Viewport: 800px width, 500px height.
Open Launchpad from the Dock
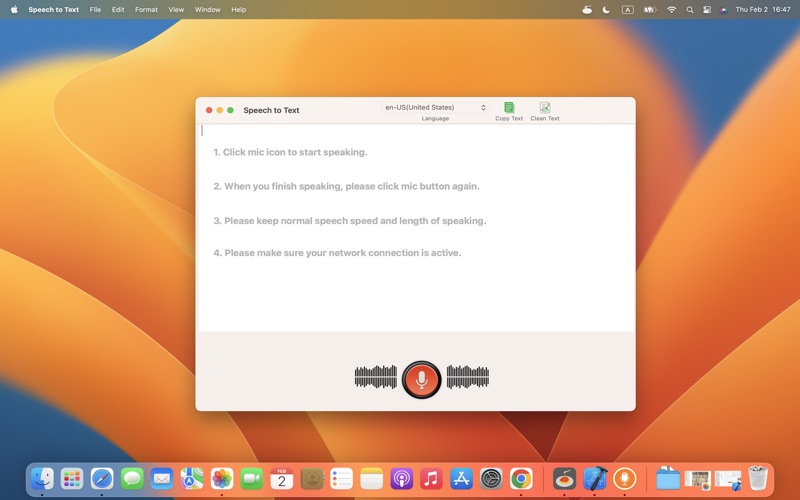point(72,479)
